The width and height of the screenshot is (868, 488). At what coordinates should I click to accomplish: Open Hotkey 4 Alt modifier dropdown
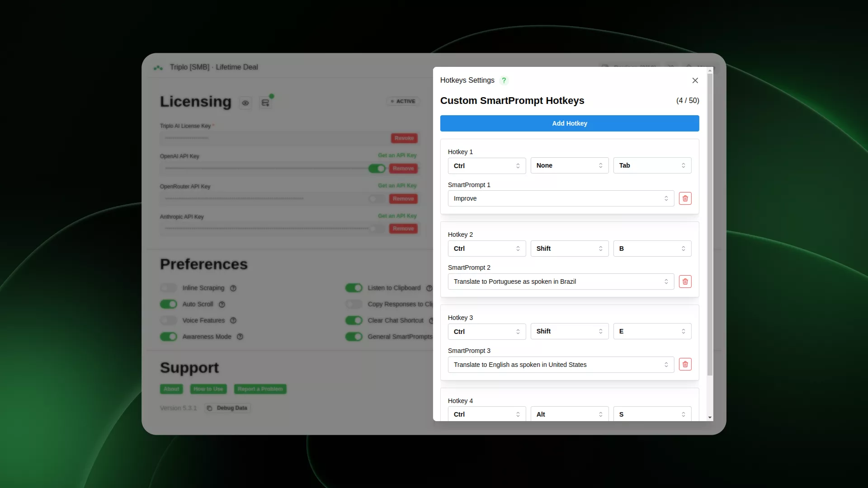[x=569, y=414]
